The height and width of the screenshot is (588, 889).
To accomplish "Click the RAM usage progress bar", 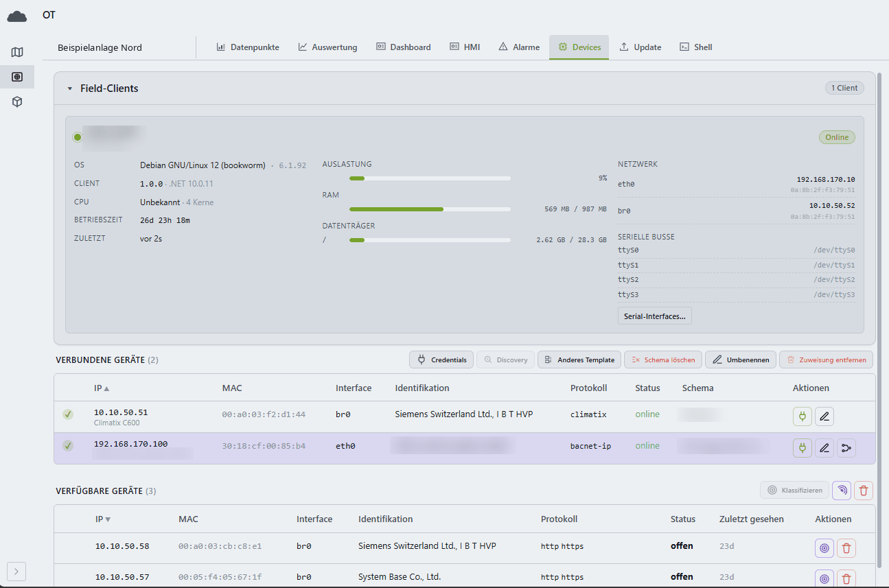I will coord(430,209).
